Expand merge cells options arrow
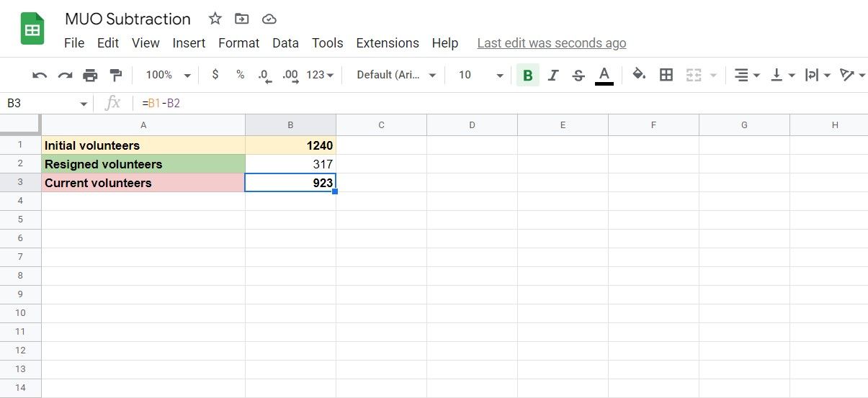 (x=713, y=76)
